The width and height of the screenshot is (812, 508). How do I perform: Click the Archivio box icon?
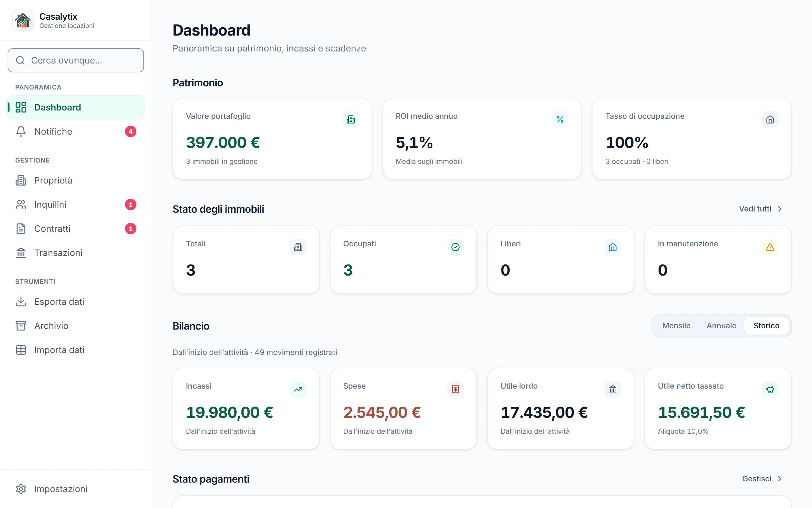tap(21, 326)
